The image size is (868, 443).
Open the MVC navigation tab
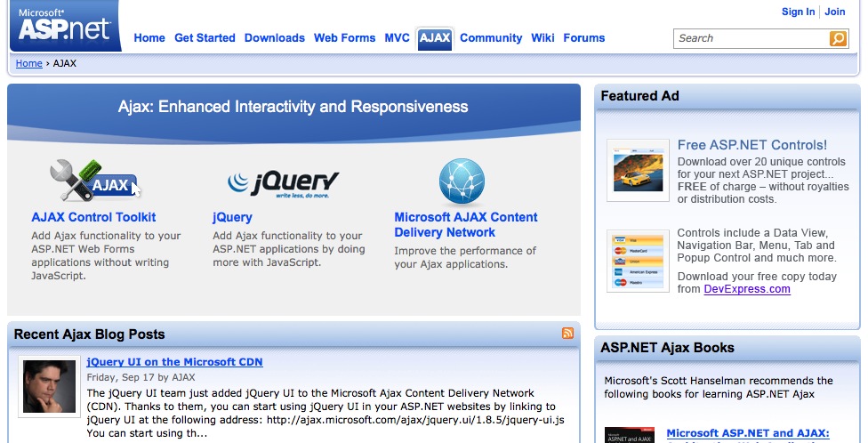click(x=397, y=38)
